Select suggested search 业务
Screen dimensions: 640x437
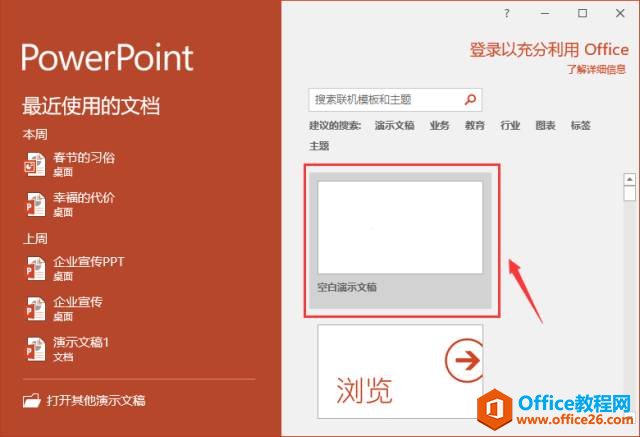440,126
